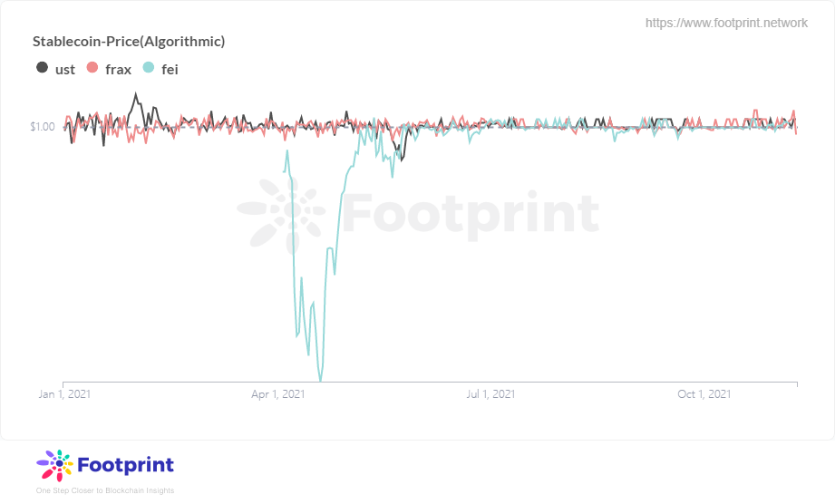Toggle the ust series black legend dot
This screenshot has height=504, width=835.
pyautogui.click(x=42, y=68)
